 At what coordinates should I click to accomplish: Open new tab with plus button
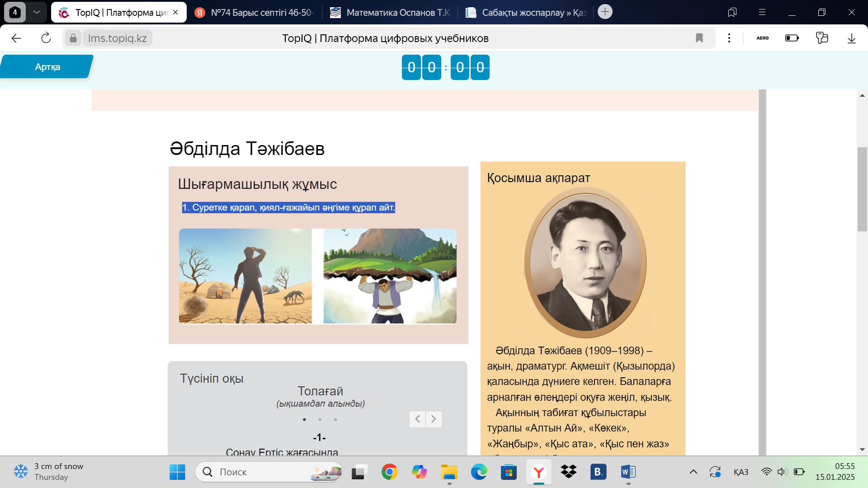pyautogui.click(x=605, y=12)
